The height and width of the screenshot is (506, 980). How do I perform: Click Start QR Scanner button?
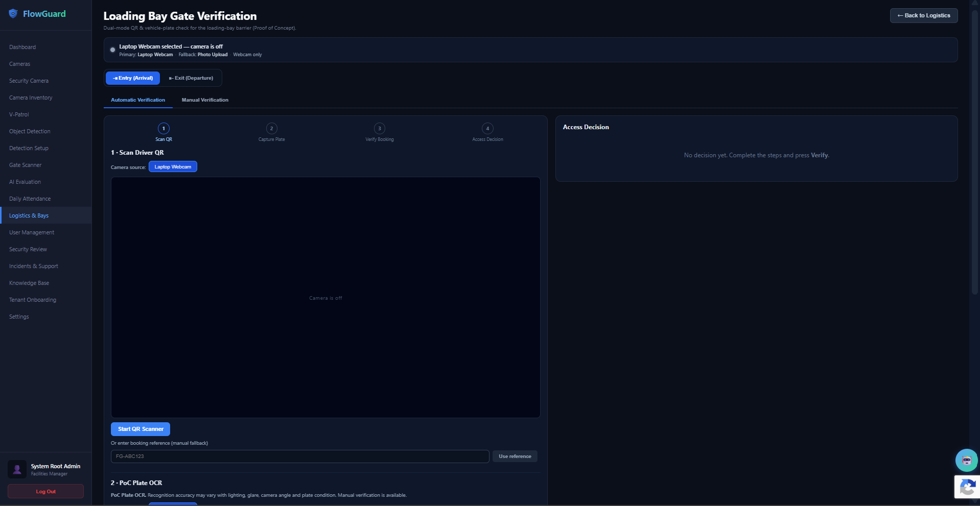click(141, 429)
